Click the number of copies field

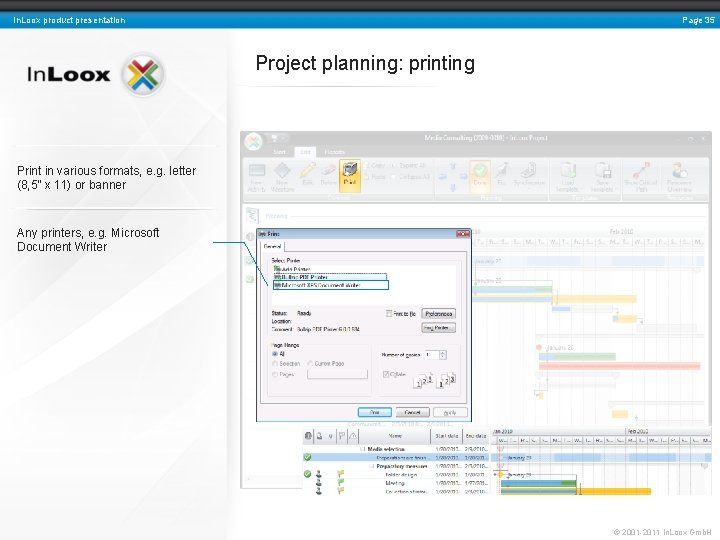432,355
